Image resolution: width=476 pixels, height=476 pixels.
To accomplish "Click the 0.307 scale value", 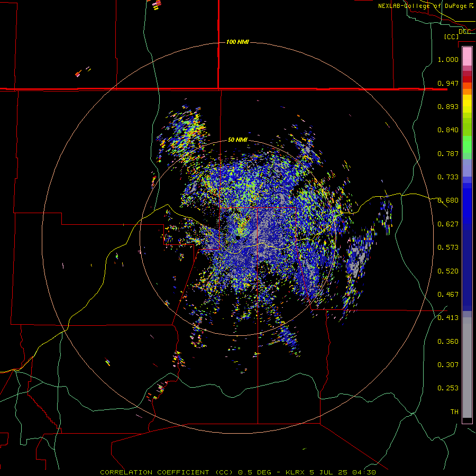I will [448, 365].
